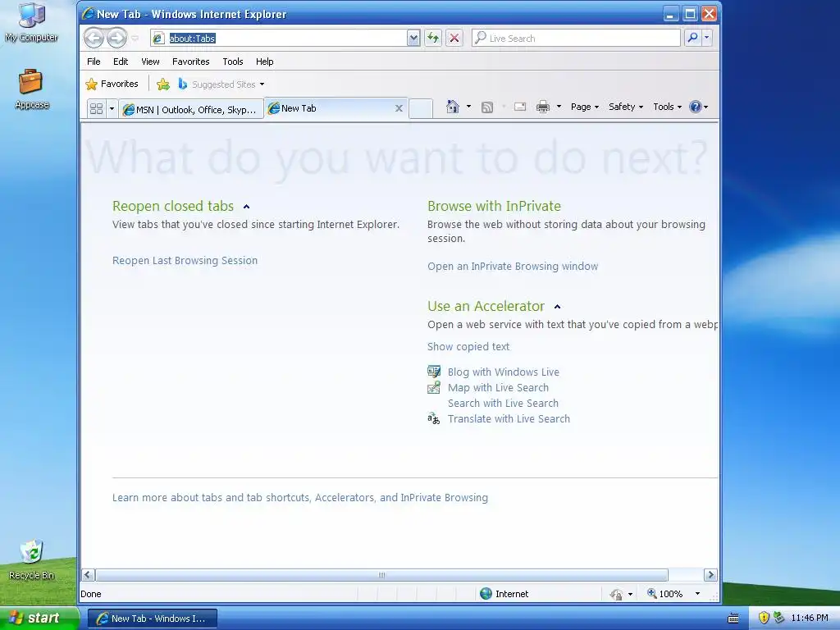
Task: Open the Favorites menu in menu bar
Action: tap(190, 62)
